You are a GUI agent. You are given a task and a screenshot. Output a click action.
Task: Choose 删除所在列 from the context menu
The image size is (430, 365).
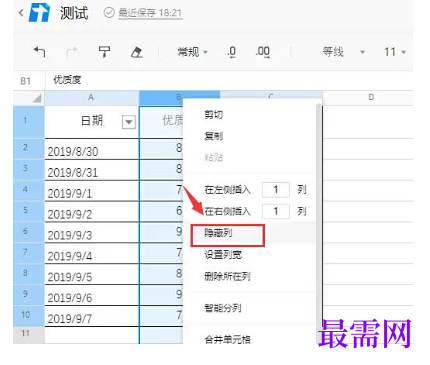click(227, 276)
